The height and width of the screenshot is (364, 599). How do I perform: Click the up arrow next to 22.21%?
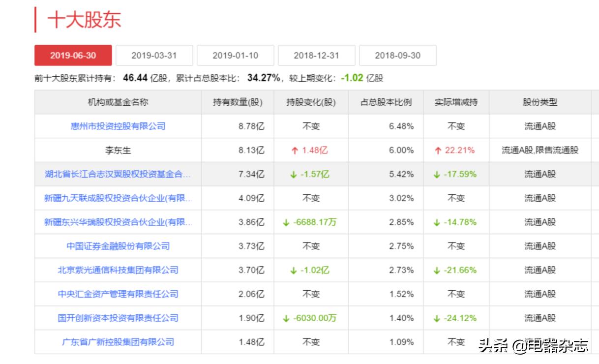(x=437, y=151)
